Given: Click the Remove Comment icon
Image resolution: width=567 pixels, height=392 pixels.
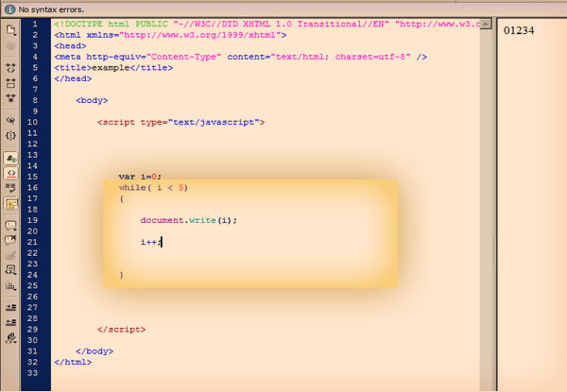Looking at the screenshot, I should 10,240.
